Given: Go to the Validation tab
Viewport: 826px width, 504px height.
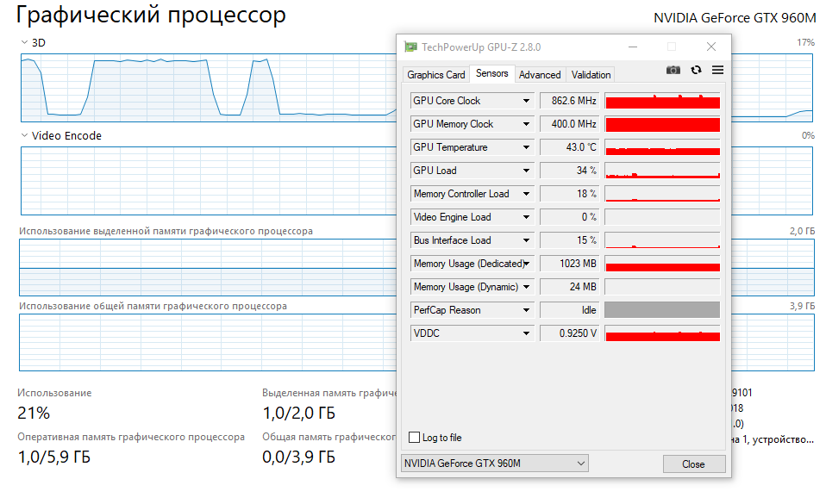Looking at the screenshot, I should tap(591, 75).
